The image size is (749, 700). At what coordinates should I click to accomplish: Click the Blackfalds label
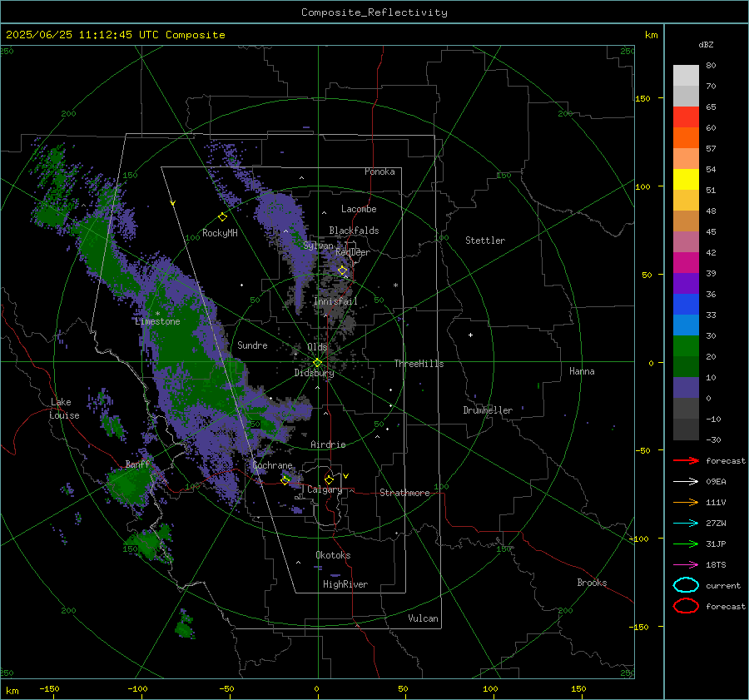354,231
